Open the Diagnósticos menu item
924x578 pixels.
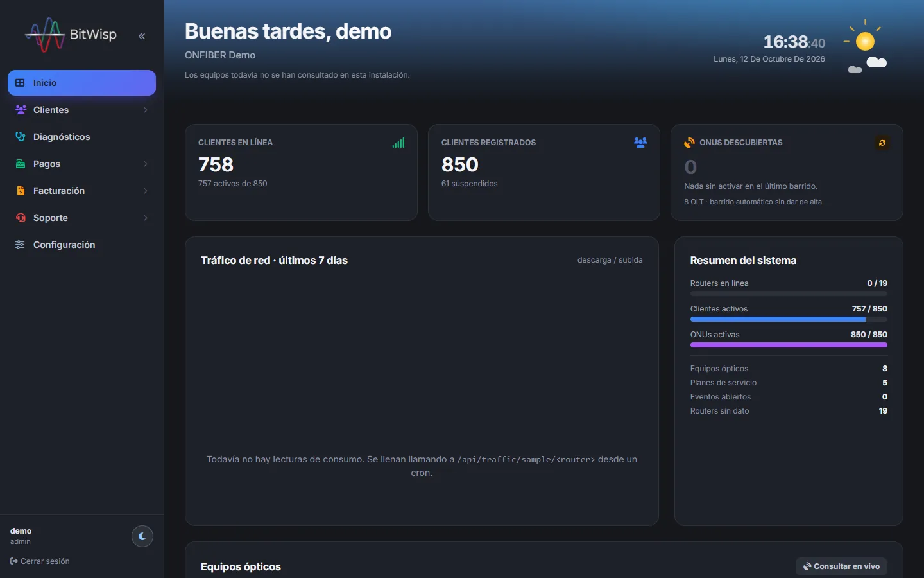(x=81, y=137)
